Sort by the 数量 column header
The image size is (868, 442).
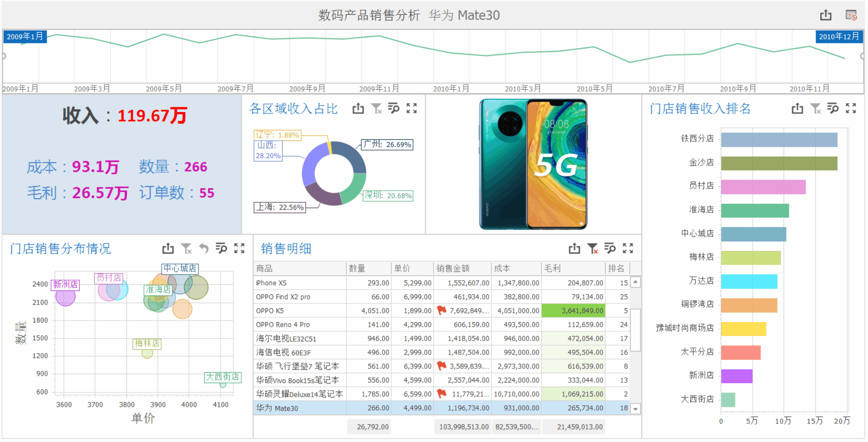[x=369, y=268]
